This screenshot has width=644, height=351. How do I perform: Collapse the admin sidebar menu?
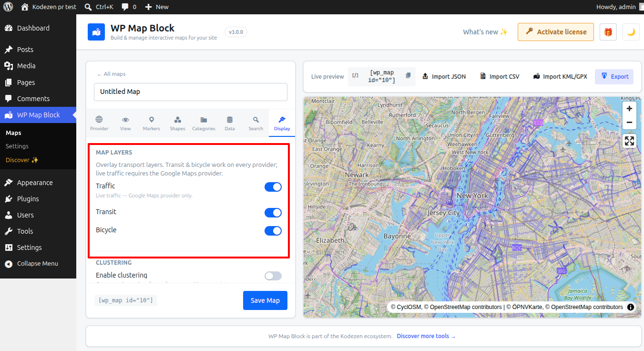[x=38, y=264]
